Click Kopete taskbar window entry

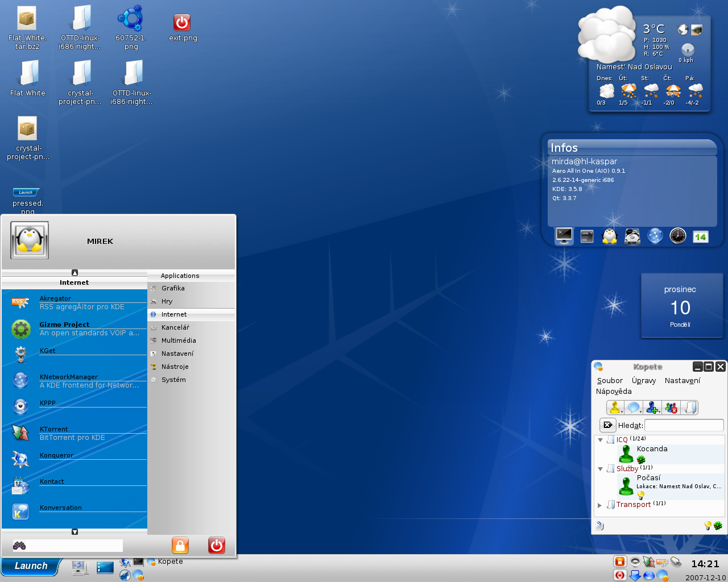[x=165, y=562]
